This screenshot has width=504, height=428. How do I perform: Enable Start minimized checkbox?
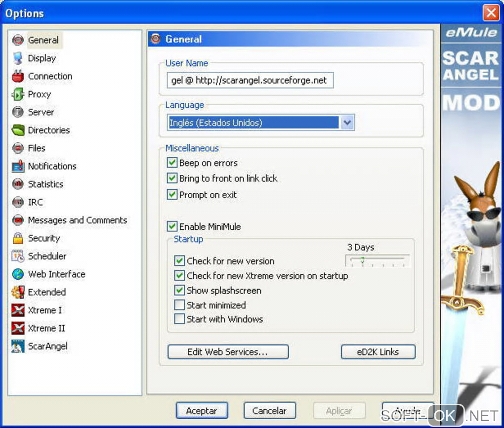pyautogui.click(x=179, y=305)
